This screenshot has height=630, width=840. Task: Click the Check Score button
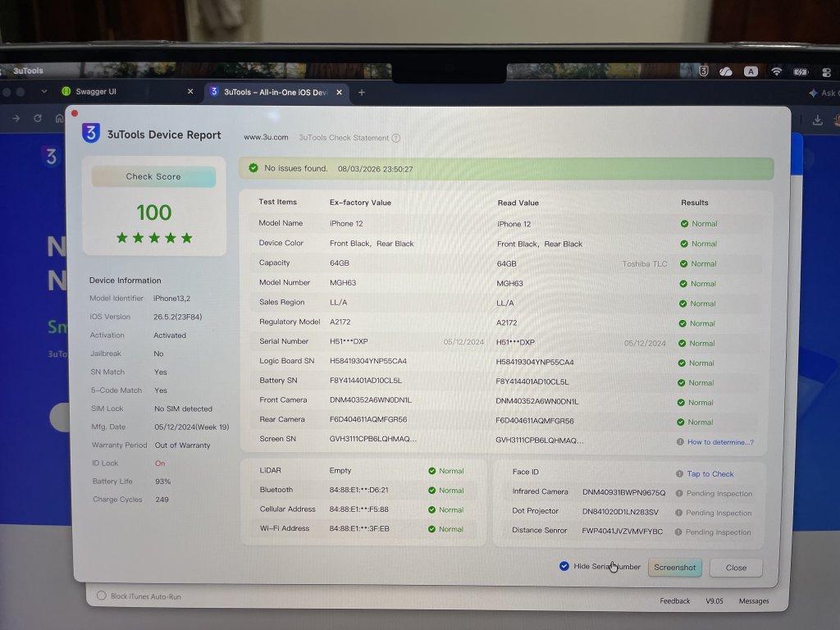click(x=153, y=177)
